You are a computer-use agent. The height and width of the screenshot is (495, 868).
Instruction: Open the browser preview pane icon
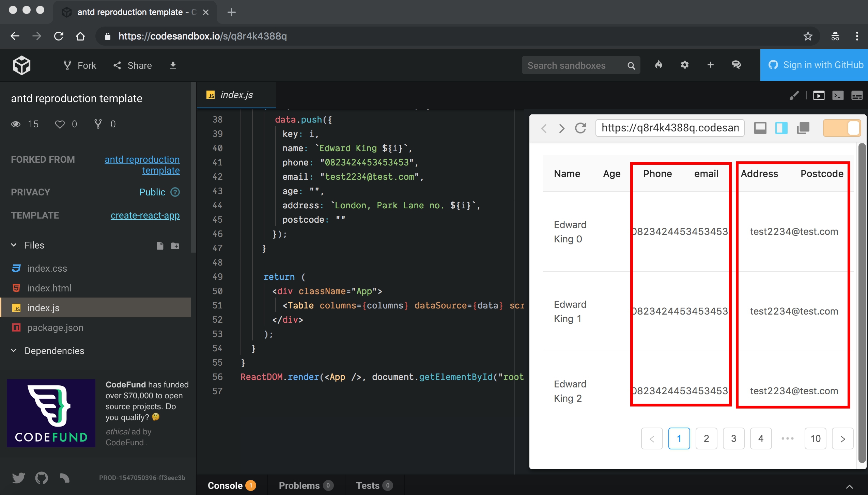click(x=819, y=96)
